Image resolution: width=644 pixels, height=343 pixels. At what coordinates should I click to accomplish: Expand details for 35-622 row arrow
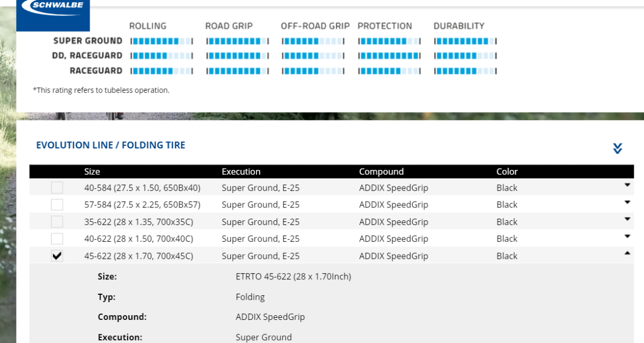tap(627, 220)
